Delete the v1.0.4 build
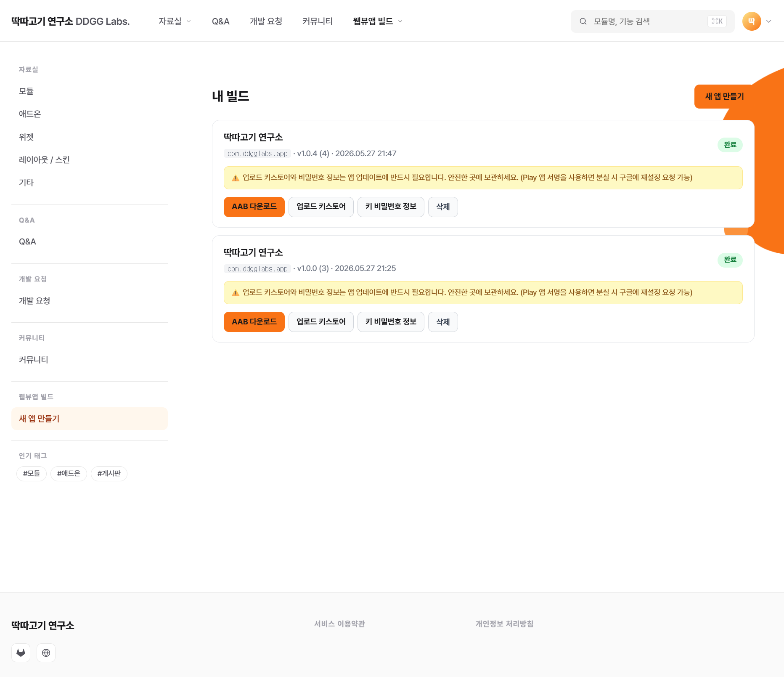Image resolution: width=784 pixels, height=677 pixels. 443,207
